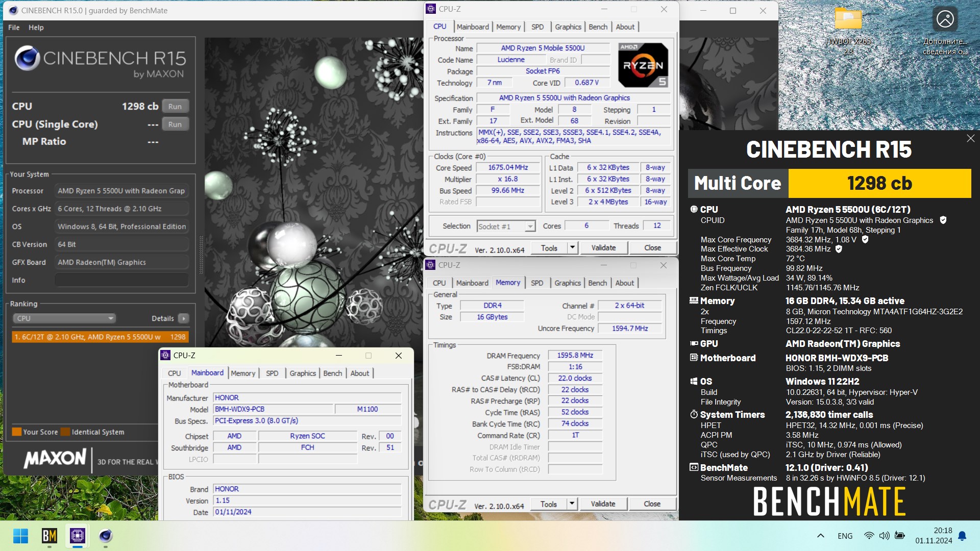This screenshot has width=980, height=551.
Task: Click the Info input field in Cinebench
Action: (x=121, y=280)
